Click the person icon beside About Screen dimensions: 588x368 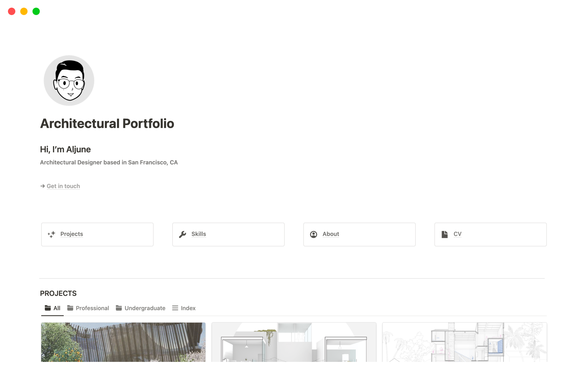(314, 234)
